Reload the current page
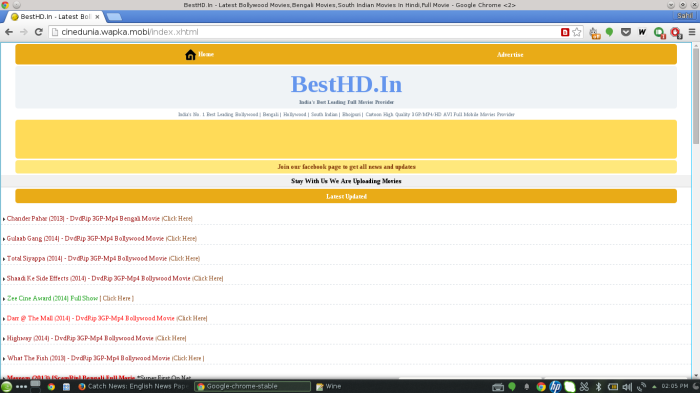The width and height of the screenshot is (700, 393). click(39, 32)
